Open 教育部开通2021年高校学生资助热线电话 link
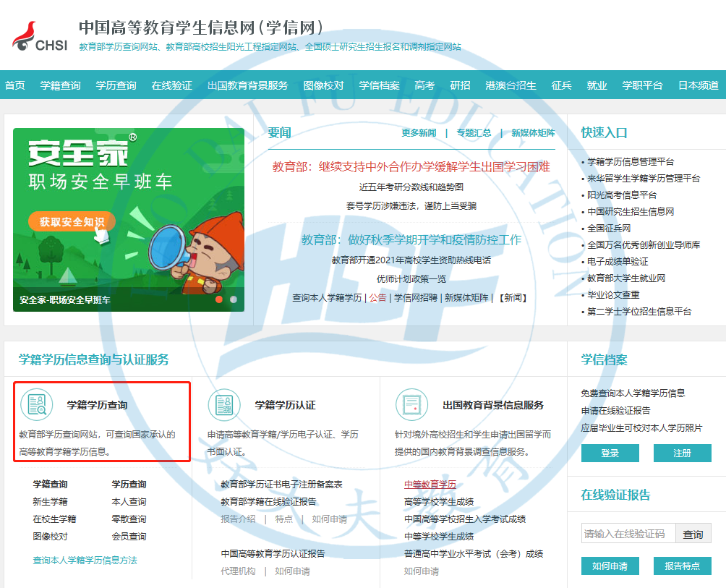The image size is (726, 588). (411, 260)
